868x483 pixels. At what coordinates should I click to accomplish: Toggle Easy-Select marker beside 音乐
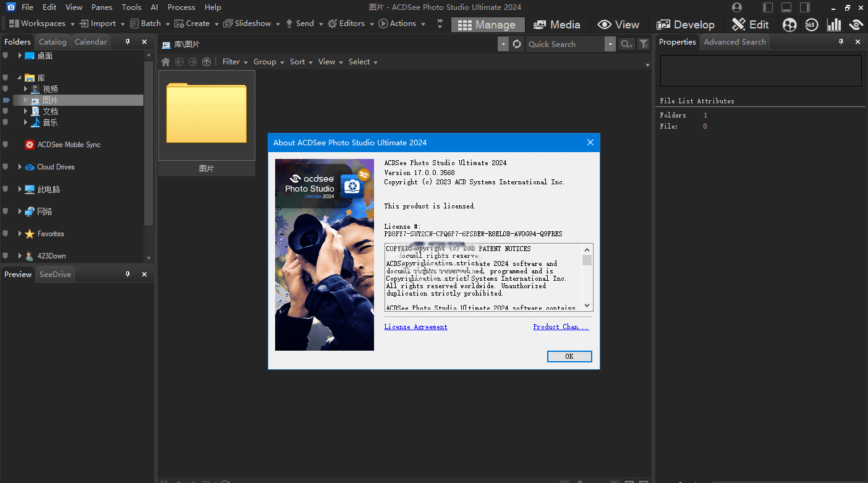click(x=6, y=122)
